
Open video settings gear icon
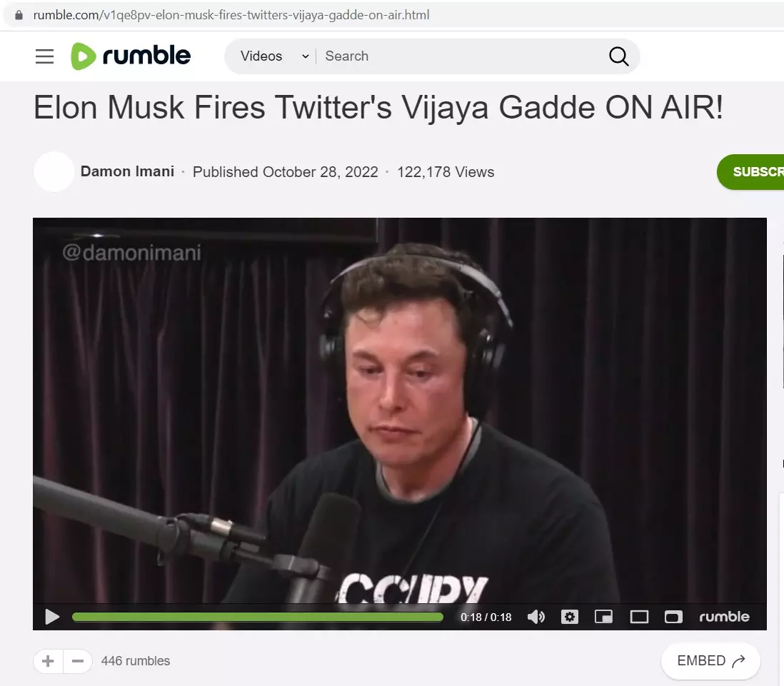pyautogui.click(x=570, y=617)
